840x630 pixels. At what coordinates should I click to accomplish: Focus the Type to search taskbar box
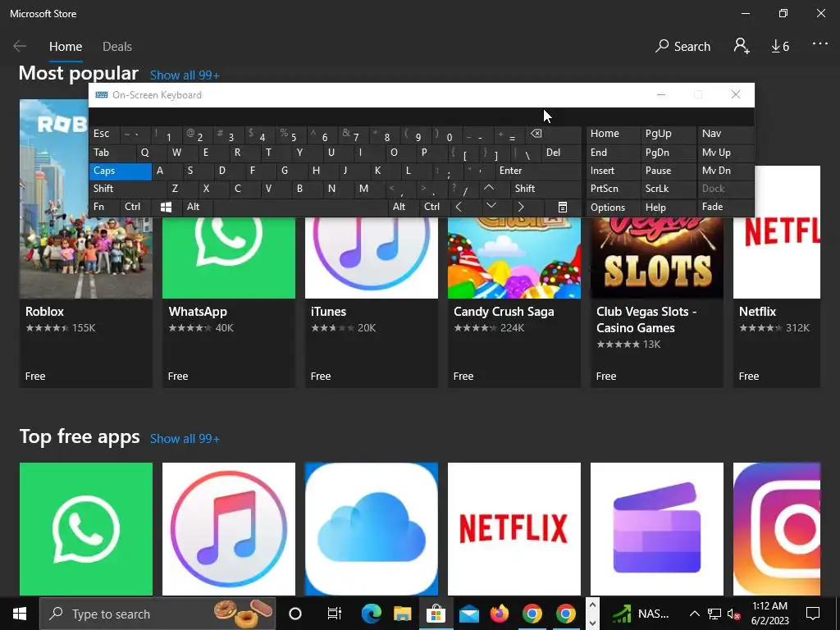(157, 614)
